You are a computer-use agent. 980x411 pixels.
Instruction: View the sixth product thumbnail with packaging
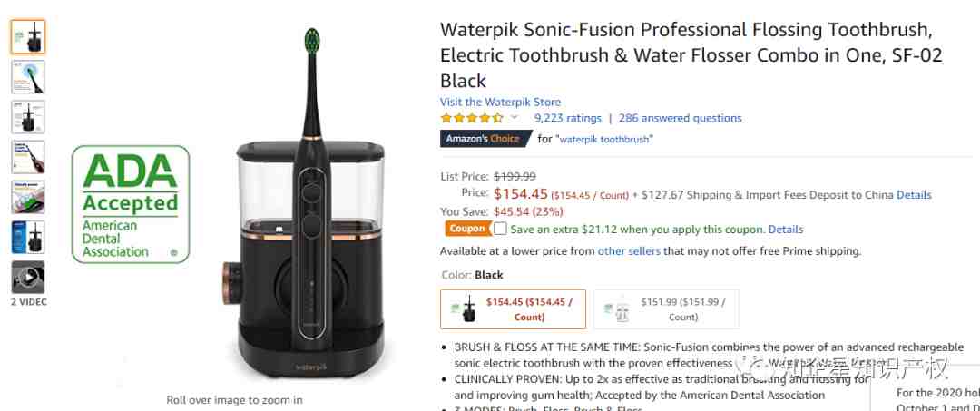(28, 237)
